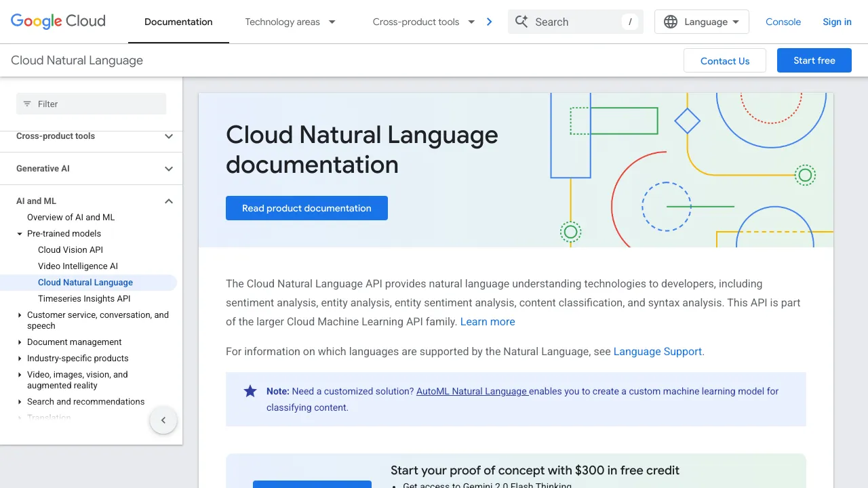Focus the sidebar Filter field
Image resolution: width=868 pixels, height=488 pixels.
(x=91, y=104)
